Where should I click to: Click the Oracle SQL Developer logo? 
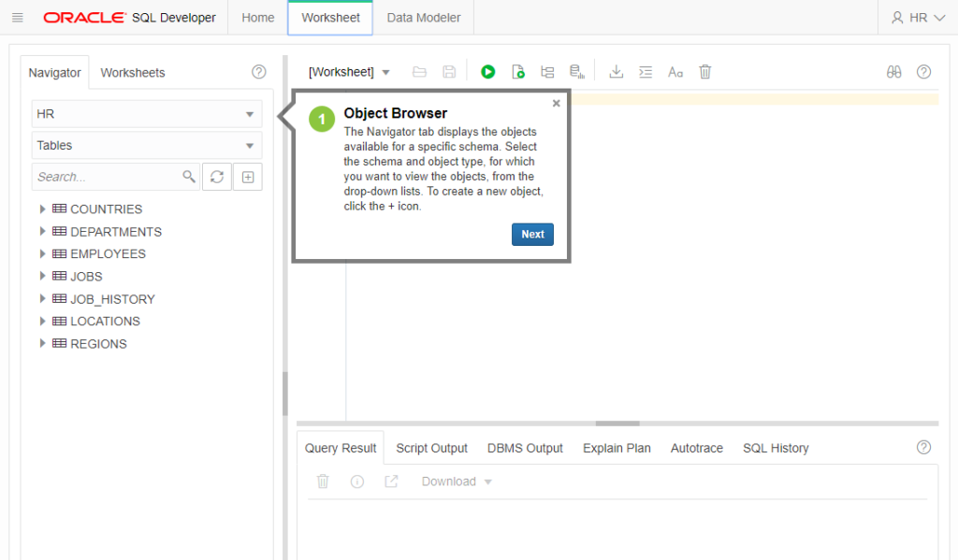(x=129, y=18)
